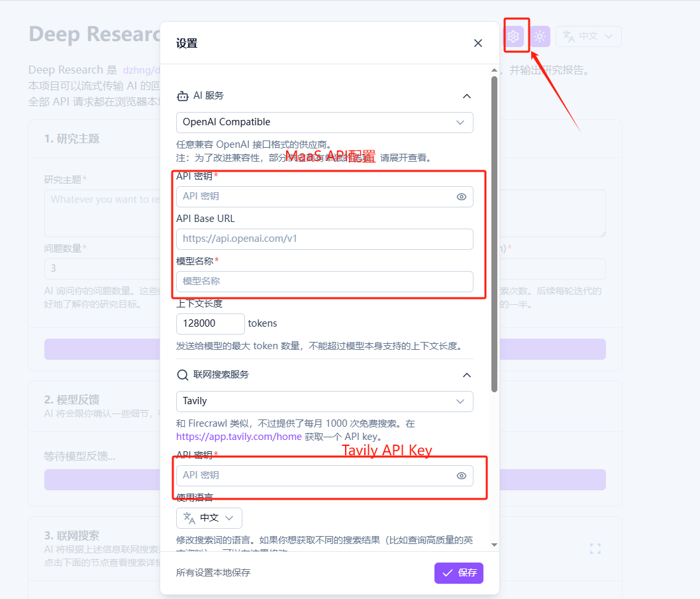This screenshot has width=700, height=599.
Task: Click the 等待模型反馈... text
Action: [79, 456]
